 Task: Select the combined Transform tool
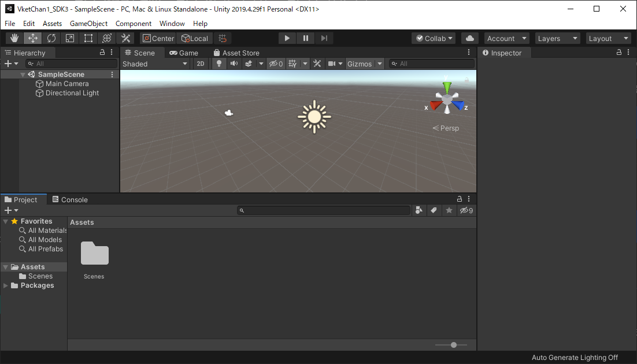[106, 38]
